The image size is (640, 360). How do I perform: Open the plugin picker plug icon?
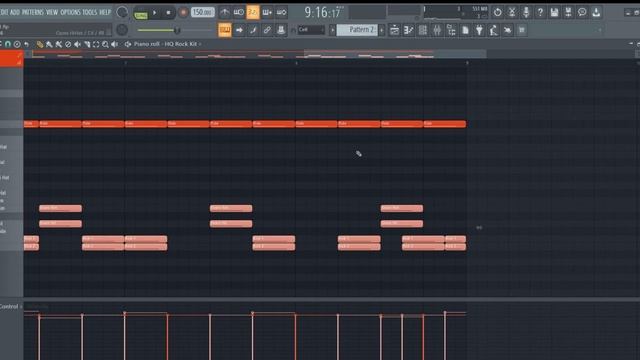tap(479, 30)
